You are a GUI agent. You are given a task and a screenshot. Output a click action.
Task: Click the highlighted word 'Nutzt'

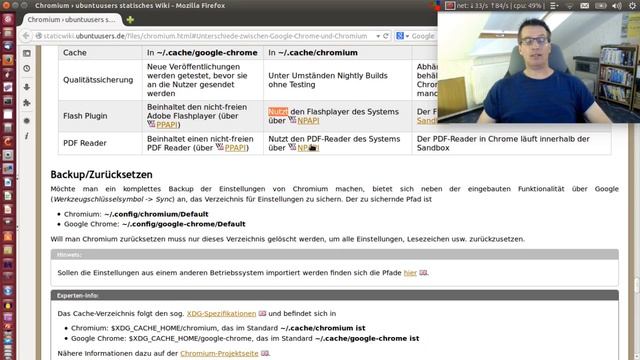(278, 111)
